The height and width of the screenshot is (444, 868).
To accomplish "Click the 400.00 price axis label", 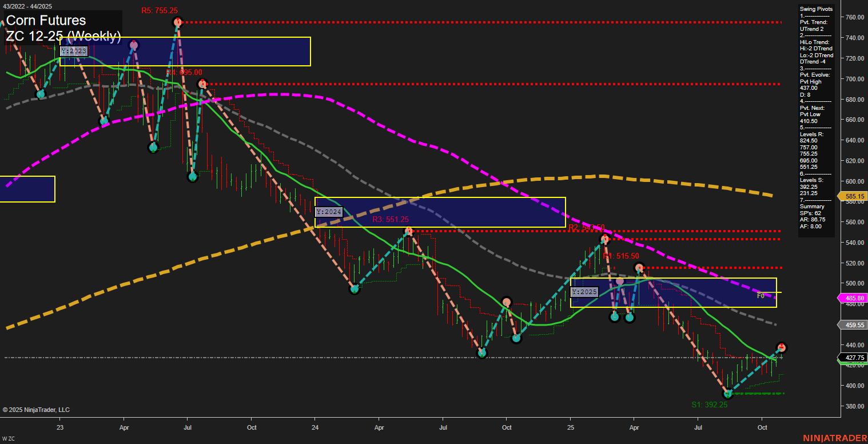I will pyautogui.click(x=854, y=386).
